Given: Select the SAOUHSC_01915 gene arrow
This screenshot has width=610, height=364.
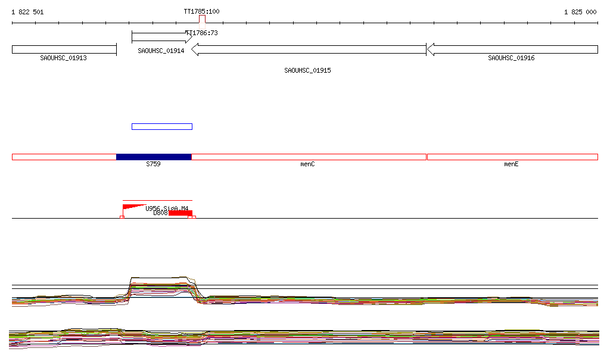Looking at the screenshot, I should [x=309, y=49].
